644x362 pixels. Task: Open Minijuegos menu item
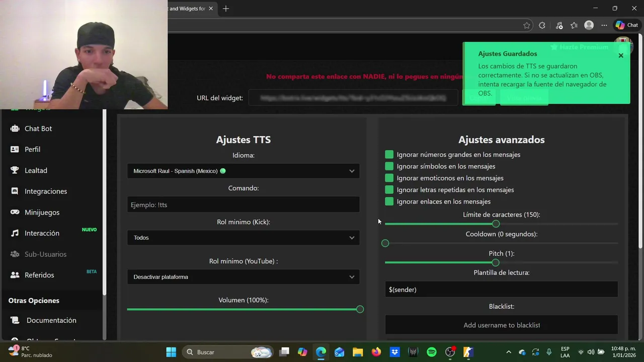pos(42,212)
